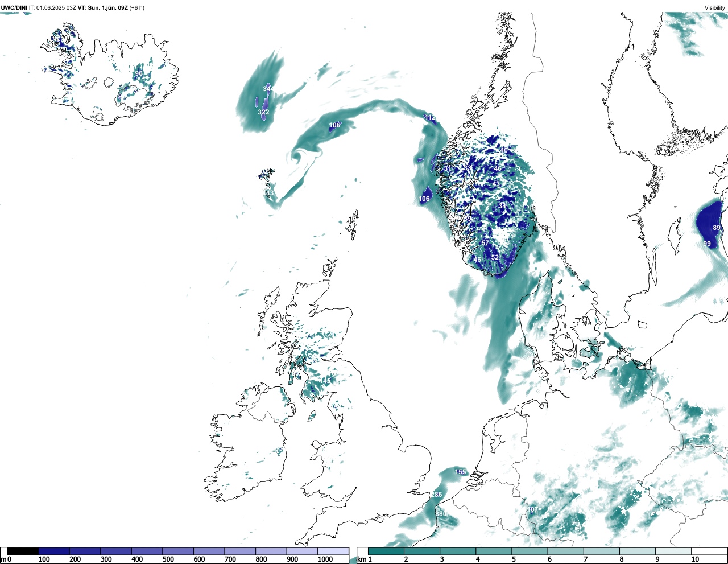This screenshot has height=564, width=728.
Task: Click the 'UWC/DINI' model label
Action: (14, 7)
